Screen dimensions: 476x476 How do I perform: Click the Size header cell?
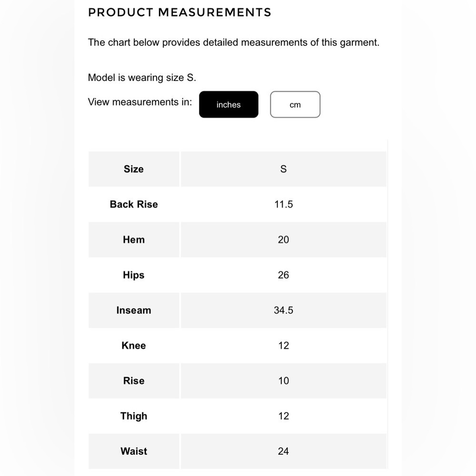click(134, 169)
